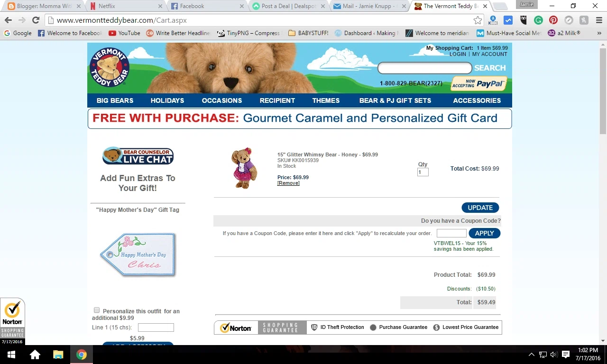Open the Pinterest extension icon
The image size is (607, 364).
pos(553,20)
